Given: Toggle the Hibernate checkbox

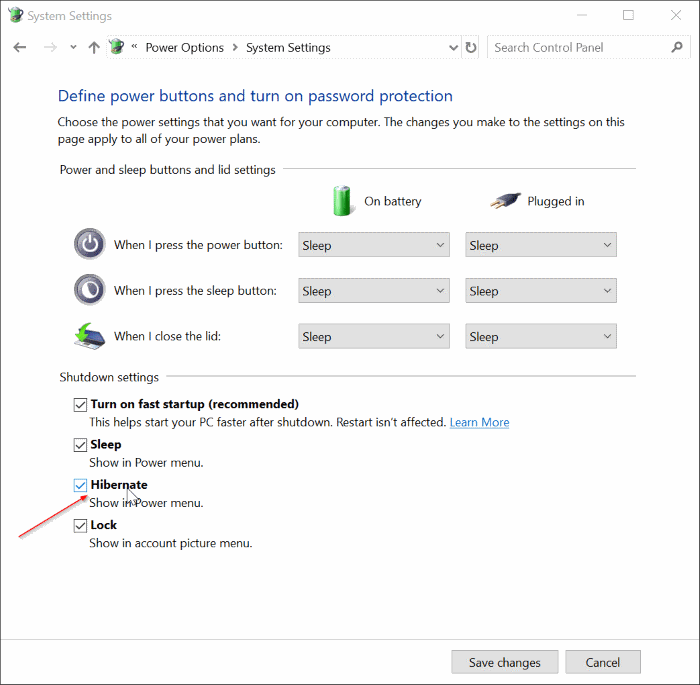Looking at the screenshot, I should (80, 485).
